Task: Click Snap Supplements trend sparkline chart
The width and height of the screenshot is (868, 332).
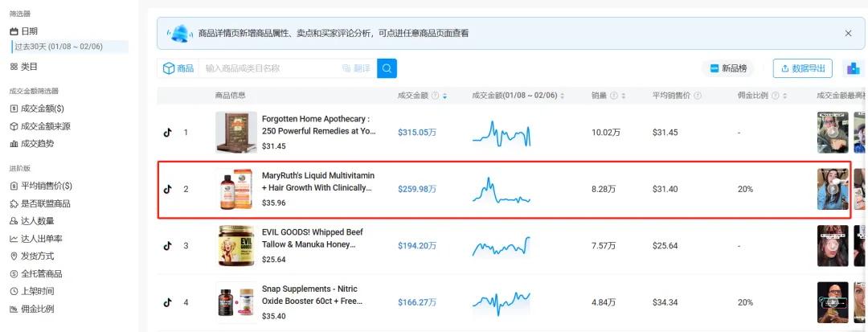Action: (502, 303)
